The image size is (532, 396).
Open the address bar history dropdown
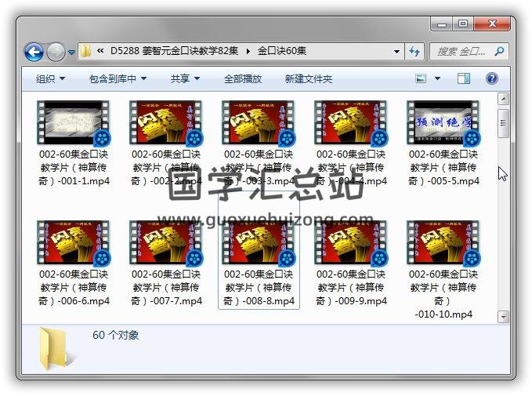pyautogui.click(x=396, y=52)
